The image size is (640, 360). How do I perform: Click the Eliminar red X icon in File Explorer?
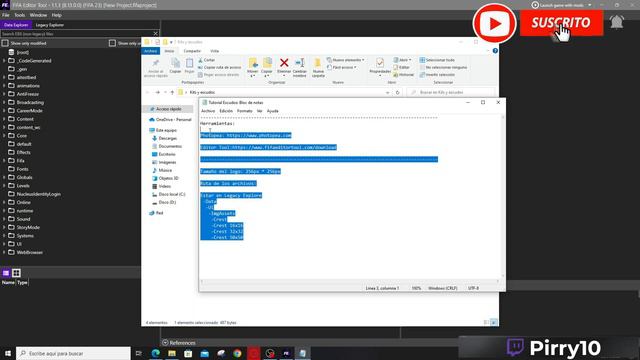click(x=284, y=63)
